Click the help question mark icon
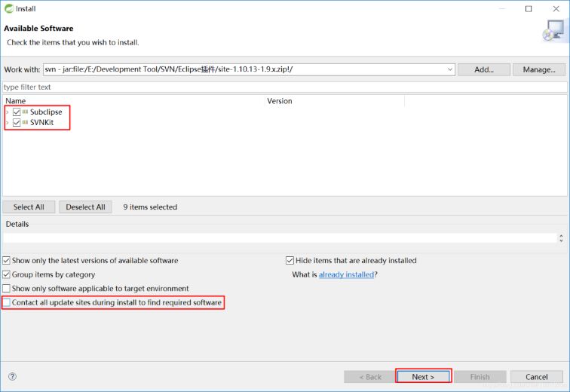570x392 pixels. [x=12, y=376]
